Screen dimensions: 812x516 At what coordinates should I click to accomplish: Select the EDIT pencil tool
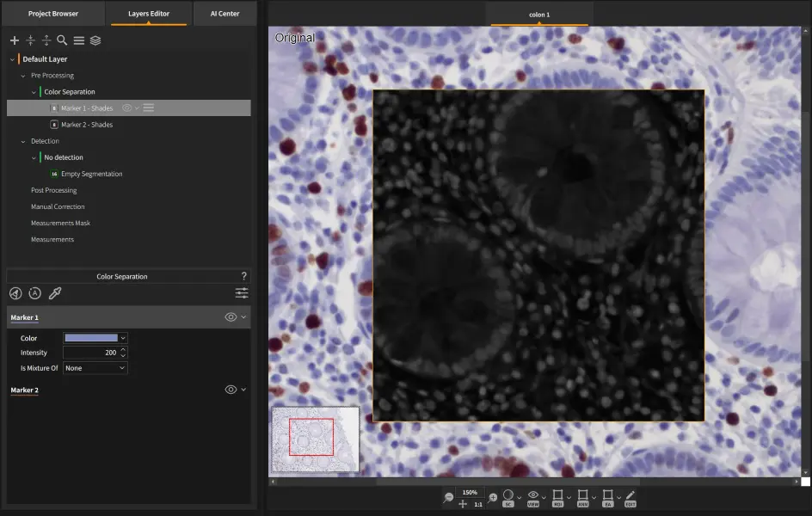(x=631, y=498)
